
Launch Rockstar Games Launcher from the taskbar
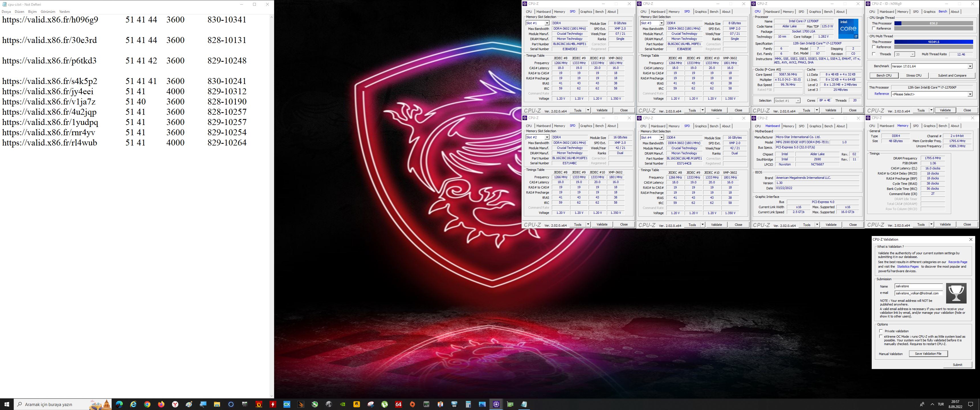[356, 404]
